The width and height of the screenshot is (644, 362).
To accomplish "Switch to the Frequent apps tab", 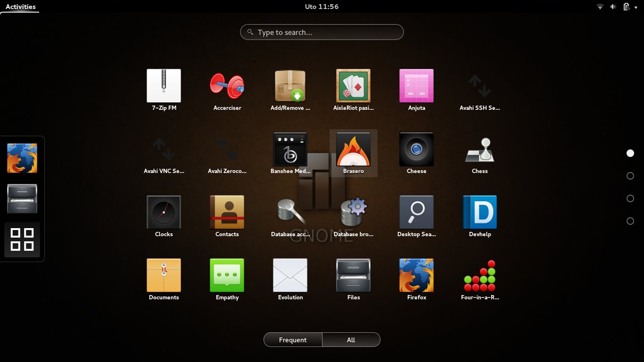I will coord(293,340).
